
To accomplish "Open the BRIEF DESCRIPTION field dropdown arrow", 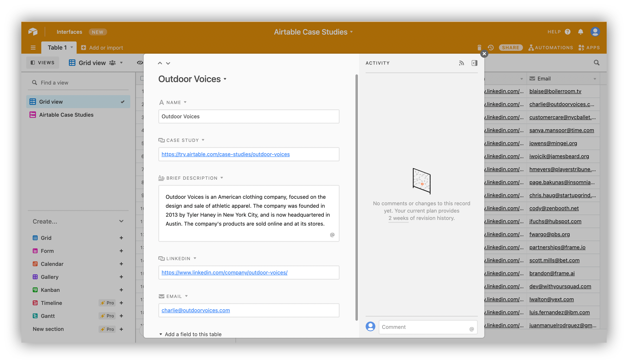I will 222,178.
